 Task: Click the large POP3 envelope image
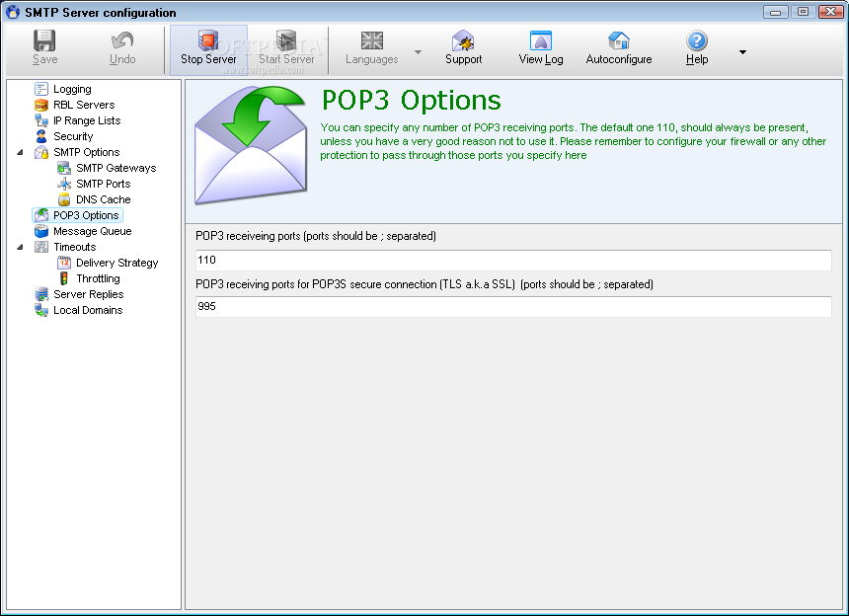click(x=251, y=145)
